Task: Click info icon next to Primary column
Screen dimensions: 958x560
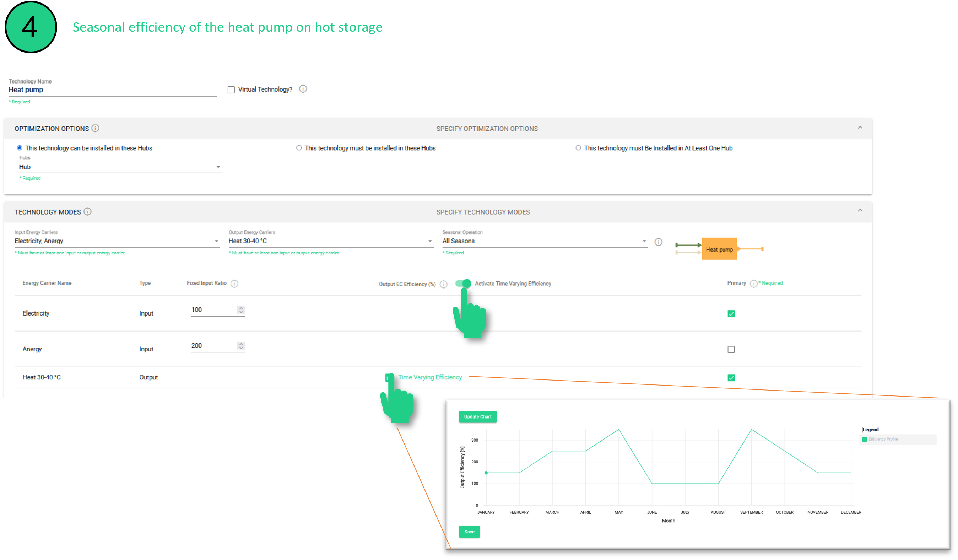Action: pos(753,284)
